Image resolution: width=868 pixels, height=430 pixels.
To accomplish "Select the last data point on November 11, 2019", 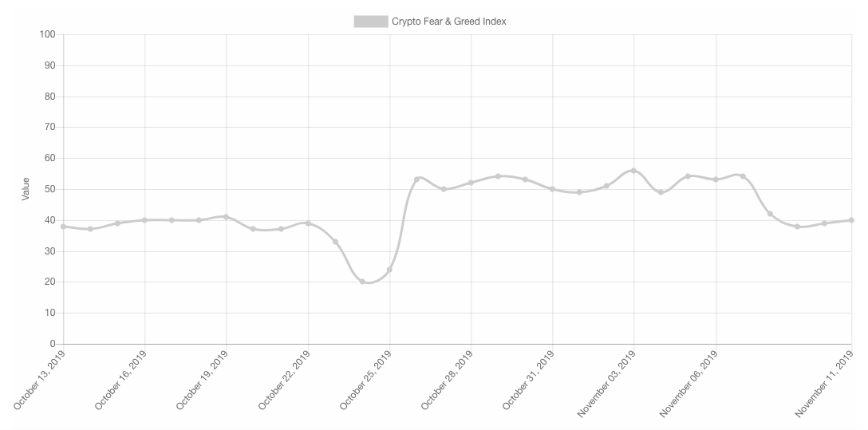I will pyautogui.click(x=851, y=220).
